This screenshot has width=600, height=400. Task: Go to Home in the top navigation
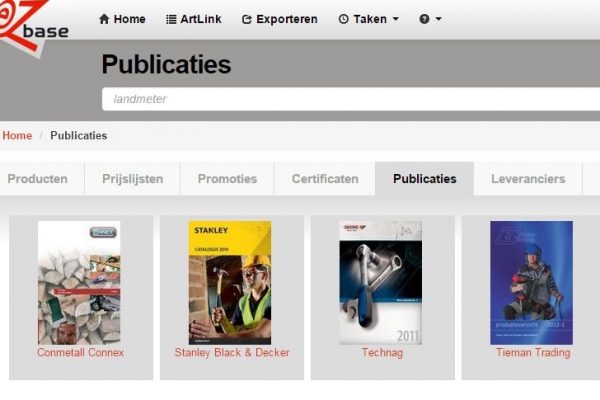122,19
